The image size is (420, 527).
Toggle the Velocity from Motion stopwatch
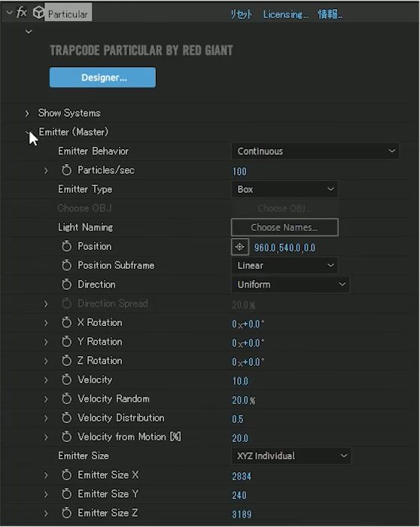66,437
